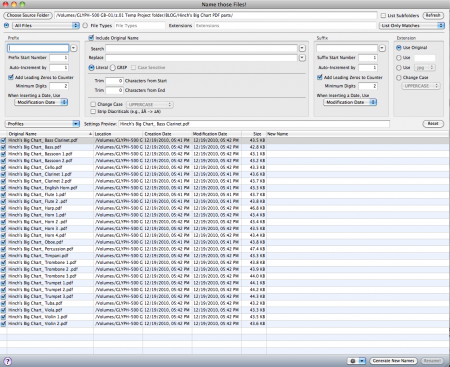Open the Profiles dropdown

click(x=42, y=124)
